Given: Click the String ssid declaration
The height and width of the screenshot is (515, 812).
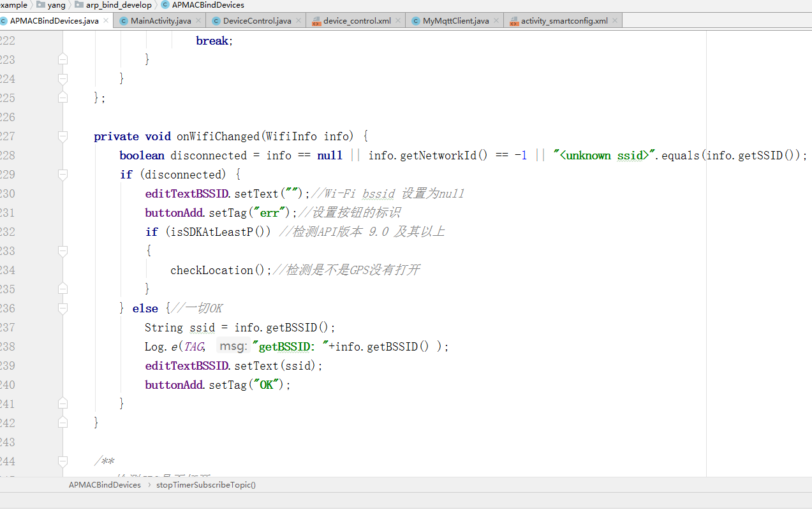Looking at the screenshot, I should click(x=180, y=328).
